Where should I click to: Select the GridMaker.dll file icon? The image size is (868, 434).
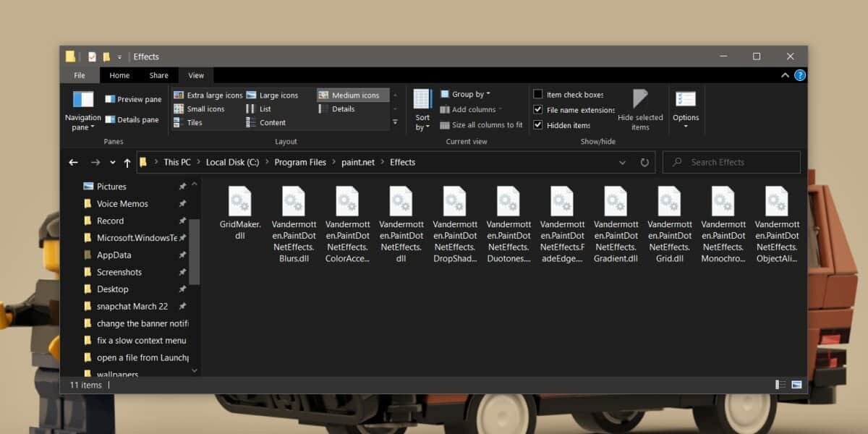coord(239,201)
